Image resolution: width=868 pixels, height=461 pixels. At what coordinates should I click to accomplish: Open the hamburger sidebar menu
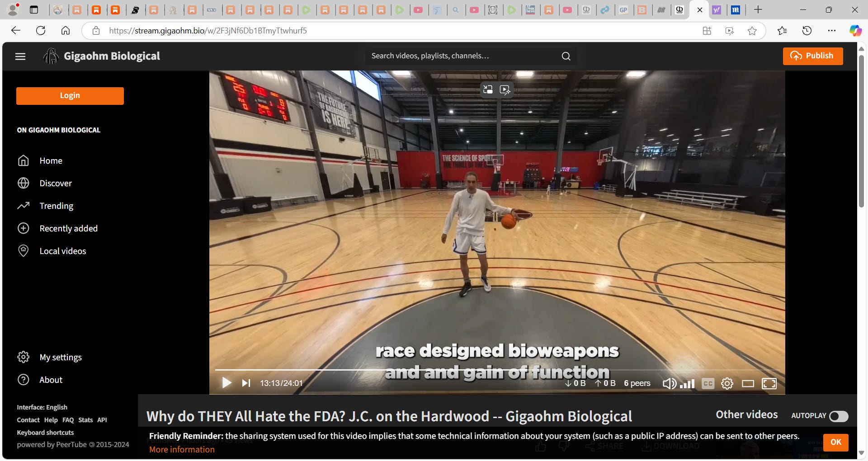click(x=20, y=56)
